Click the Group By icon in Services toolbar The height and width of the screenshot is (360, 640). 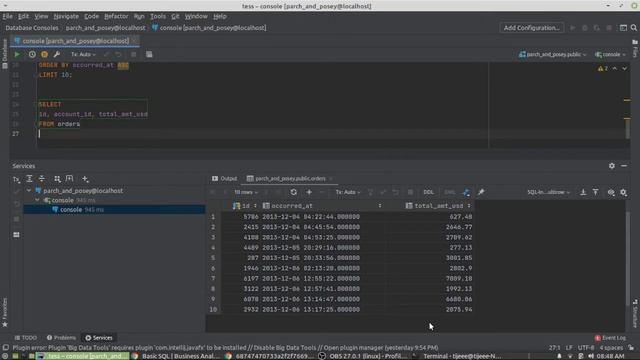pyautogui.click(x=57, y=179)
